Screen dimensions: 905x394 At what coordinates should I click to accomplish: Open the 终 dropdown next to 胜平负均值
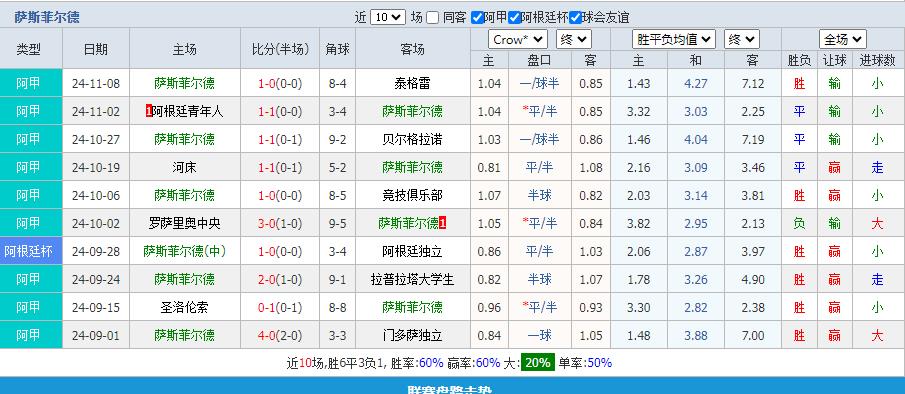click(742, 40)
